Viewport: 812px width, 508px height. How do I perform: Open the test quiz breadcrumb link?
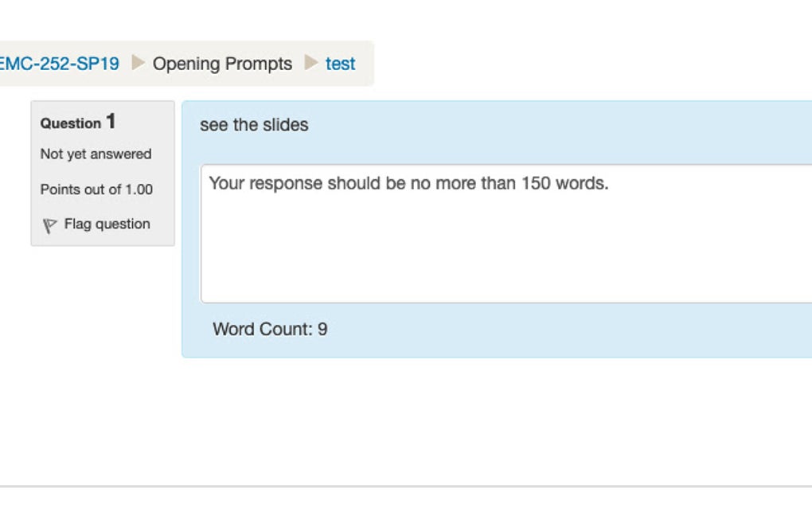pos(341,64)
